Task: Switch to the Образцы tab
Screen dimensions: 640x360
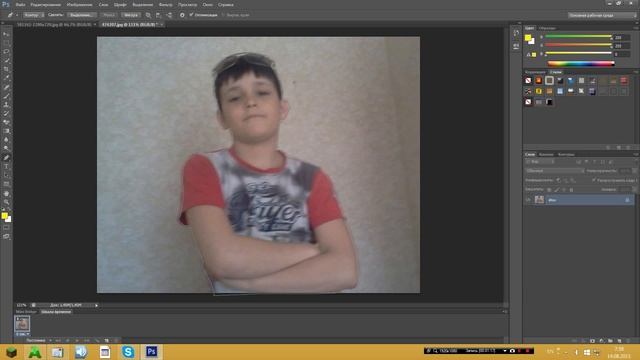Action: 547,28
